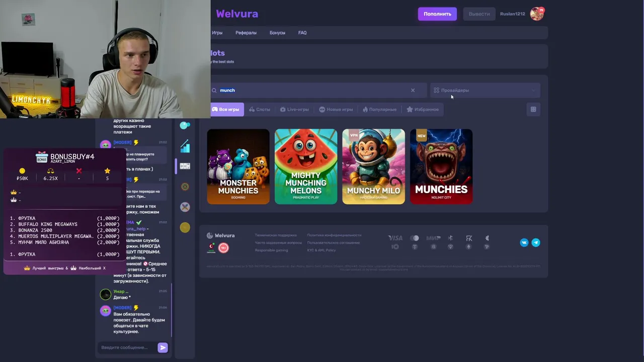The image size is (644, 362).
Task: Click the KYC & AML Policy footer link
Action: pyautogui.click(x=321, y=250)
